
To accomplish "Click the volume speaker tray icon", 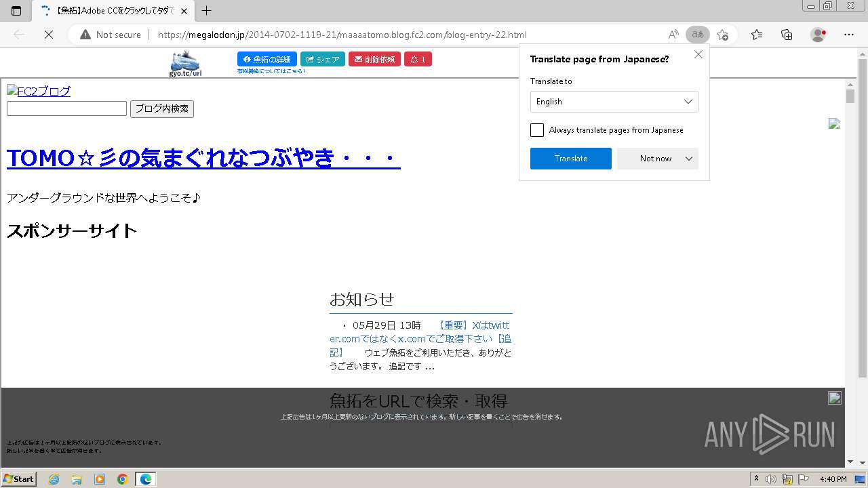I will click(772, 479).
